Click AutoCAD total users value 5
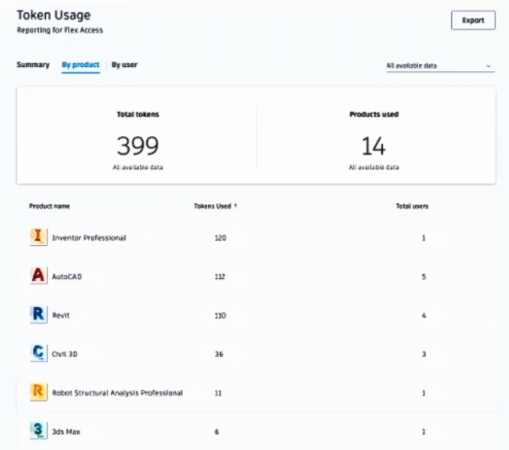 424,276
